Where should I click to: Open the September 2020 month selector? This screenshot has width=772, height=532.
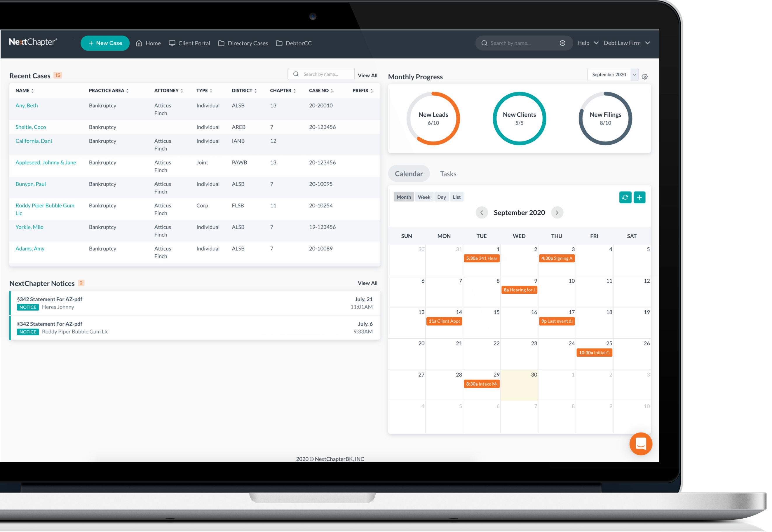(613, 74)
